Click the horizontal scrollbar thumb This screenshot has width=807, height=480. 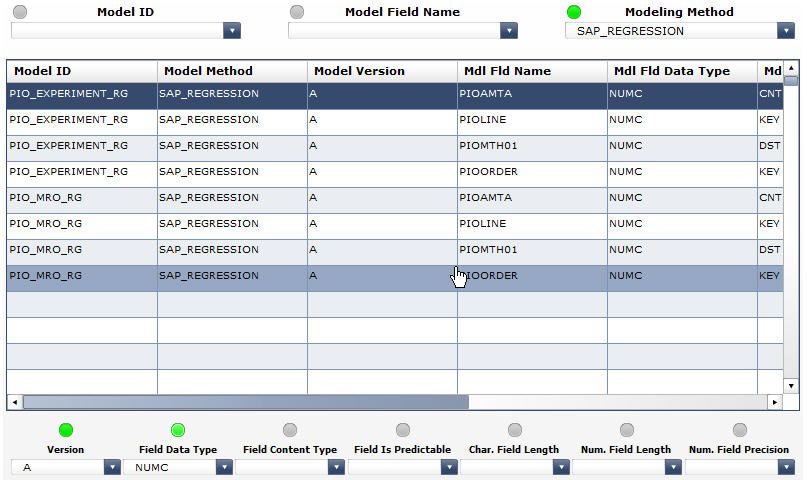tap(246, 402)
